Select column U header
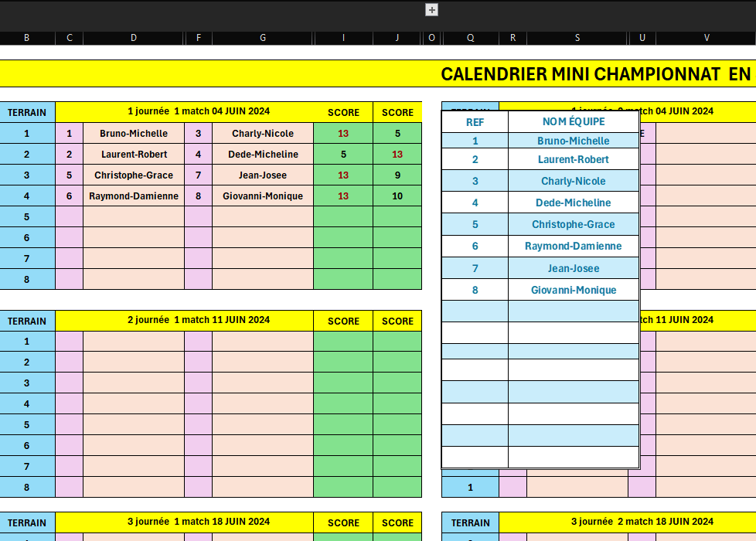Viewport: 756px width, 541px height. pyautogui.click(x=642, y=38)
